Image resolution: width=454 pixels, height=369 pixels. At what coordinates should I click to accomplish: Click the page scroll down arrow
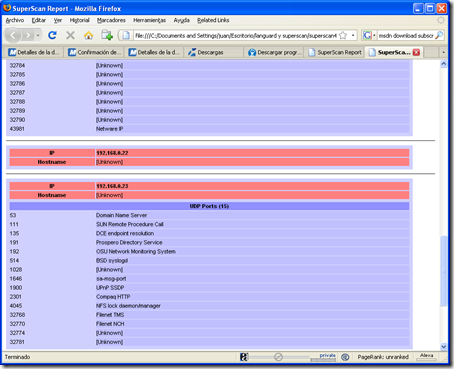(444, 347)
